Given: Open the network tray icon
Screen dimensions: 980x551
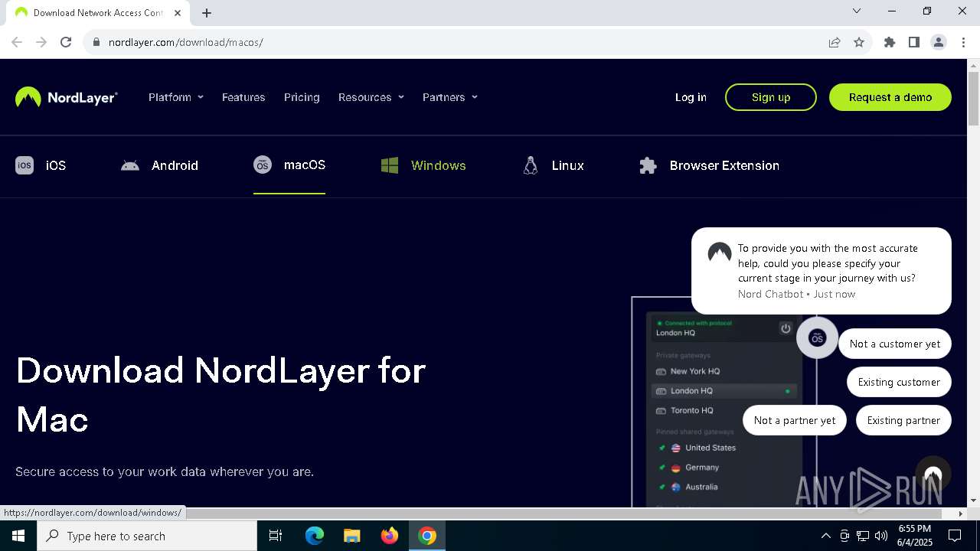Looking at the screenshot, I should click(863, 536).
